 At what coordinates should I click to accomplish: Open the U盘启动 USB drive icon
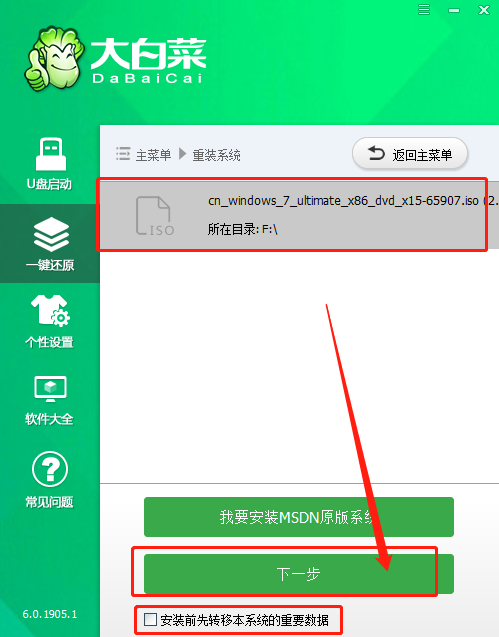click(51, 154)
